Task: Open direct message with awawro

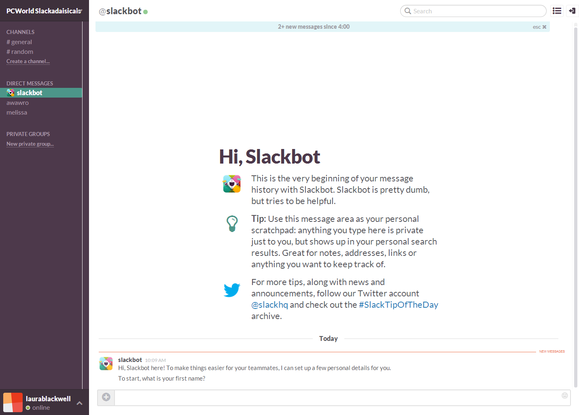Action: 17,103
